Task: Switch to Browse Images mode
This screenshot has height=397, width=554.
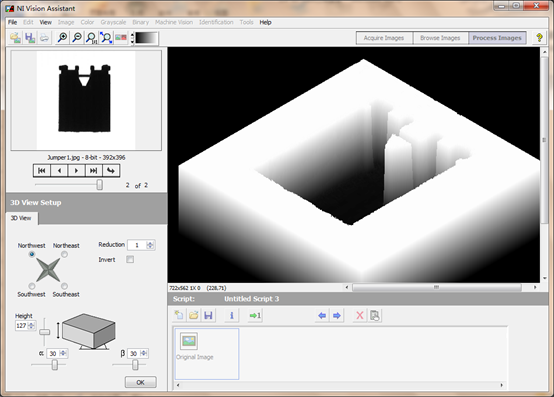Action: (x=440, y=38)
